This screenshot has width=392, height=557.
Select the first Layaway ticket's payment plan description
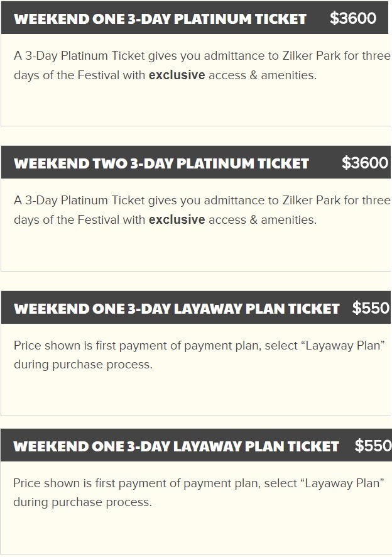click(199, 355)
